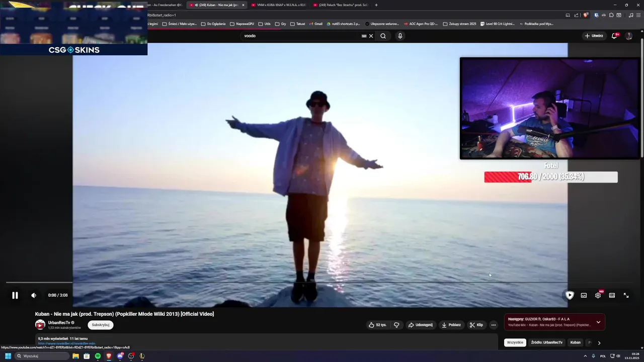Open AOC Agon Pro bookmark

[x=421, y=24]
